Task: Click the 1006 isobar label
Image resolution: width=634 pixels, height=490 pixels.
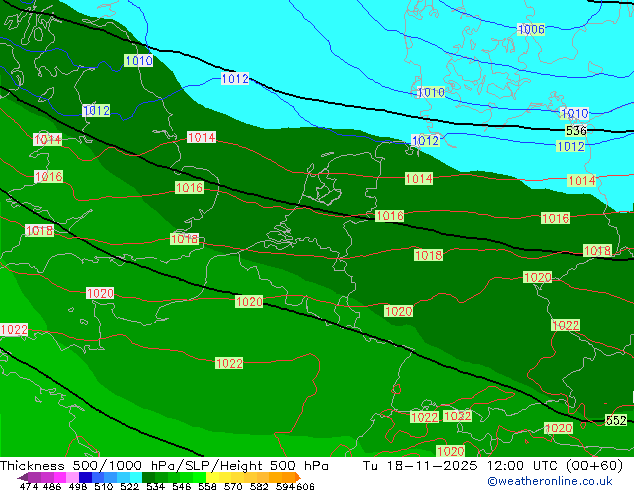Action: 531,29
